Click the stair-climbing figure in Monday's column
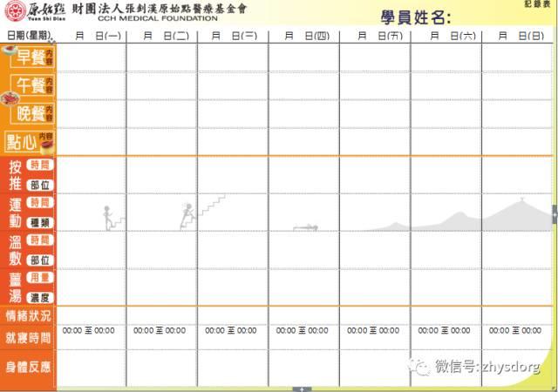Viewport: 558px width, 392px height. pyautogui.click(x=108, y=218)
